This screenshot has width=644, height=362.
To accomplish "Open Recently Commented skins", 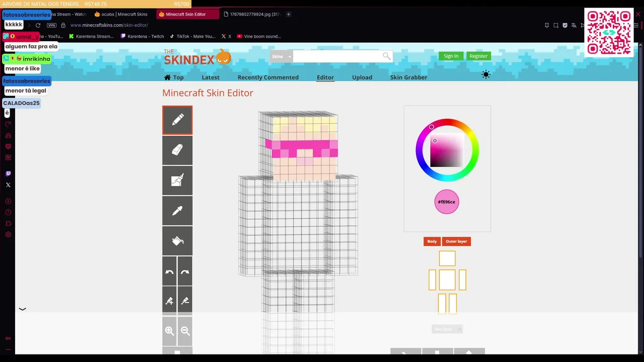I will click(x=268, y=77).
